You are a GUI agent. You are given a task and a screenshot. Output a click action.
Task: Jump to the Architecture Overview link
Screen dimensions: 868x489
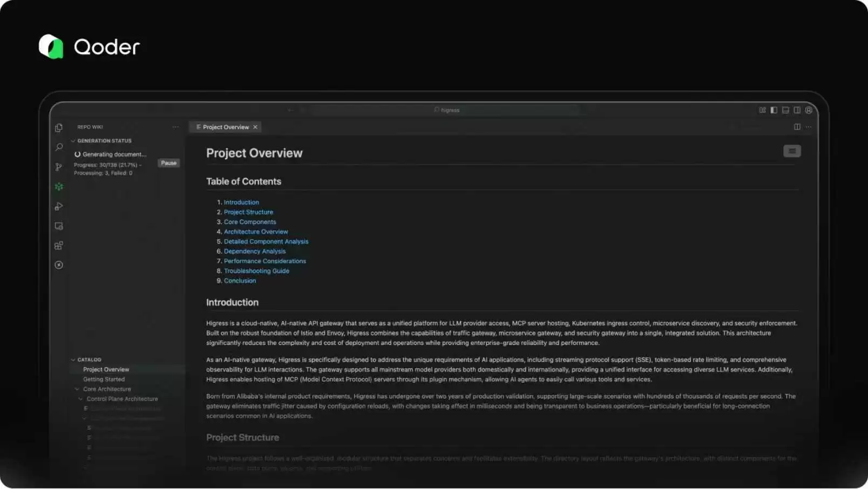256,232
